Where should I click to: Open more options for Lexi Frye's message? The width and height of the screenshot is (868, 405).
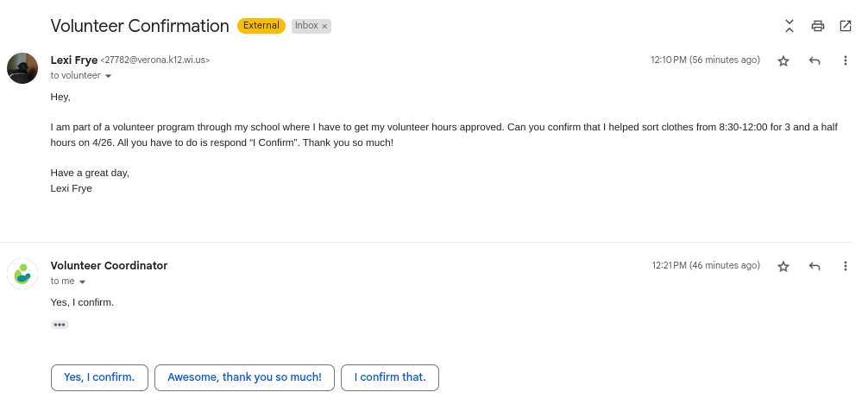(846, 60)
